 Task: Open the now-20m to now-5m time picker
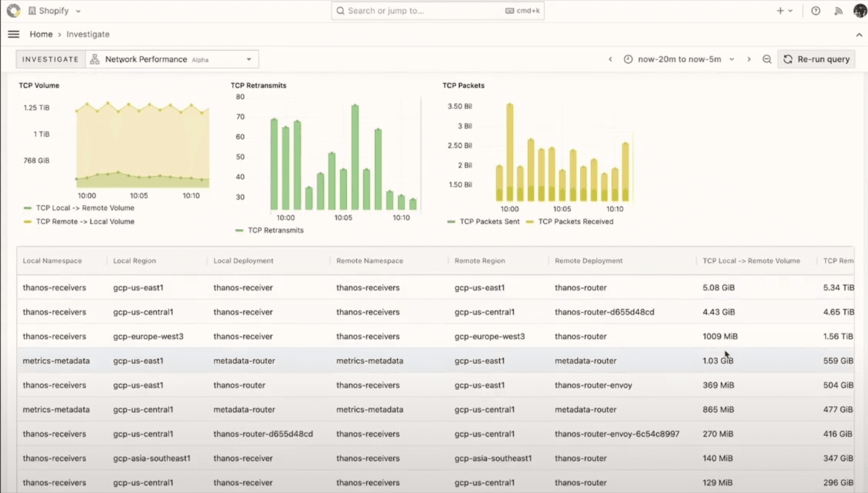point(679,59)
